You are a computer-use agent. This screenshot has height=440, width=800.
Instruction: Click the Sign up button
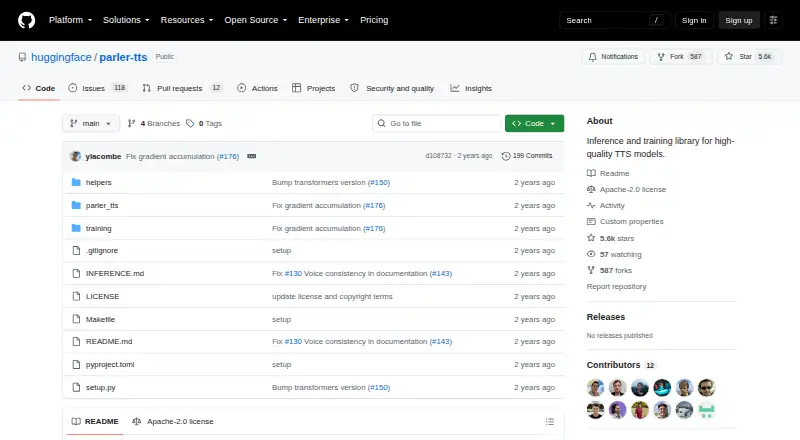pyautogui.click(x=739, y=20)
